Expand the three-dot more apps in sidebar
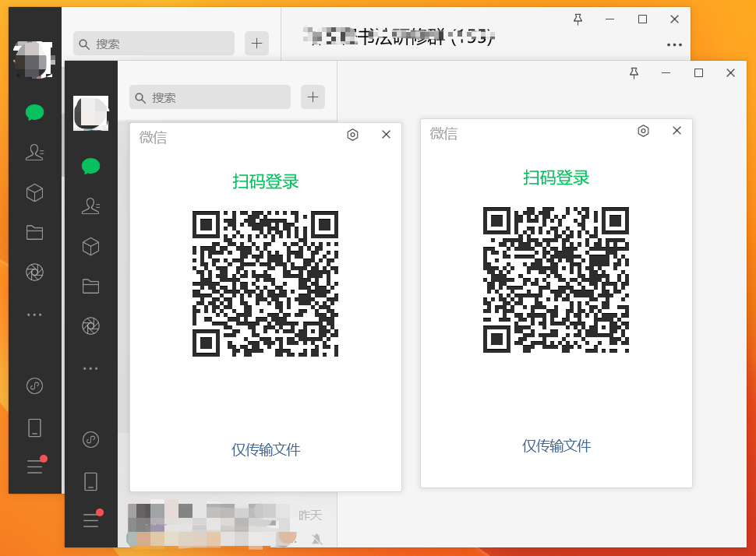 pos(90,368)
